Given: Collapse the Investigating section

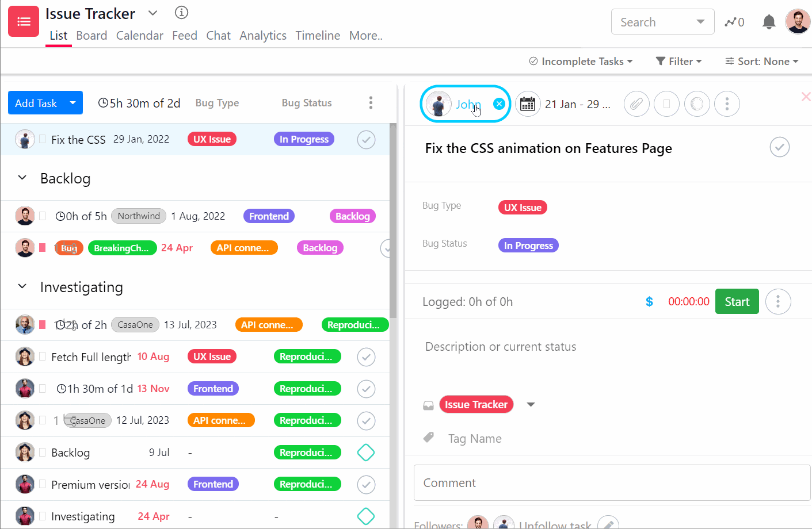Looking at the screenshot, I should [22, 286].
